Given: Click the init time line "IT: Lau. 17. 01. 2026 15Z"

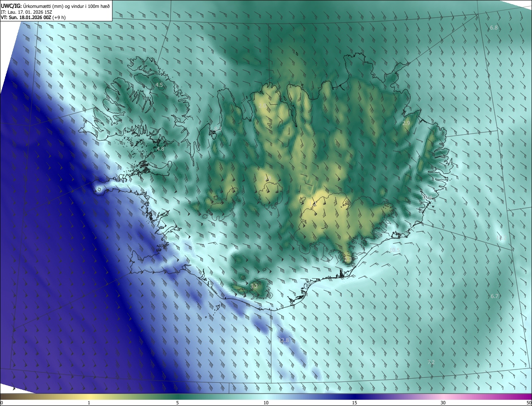Looking at the screenshot, I should [27, 12].
